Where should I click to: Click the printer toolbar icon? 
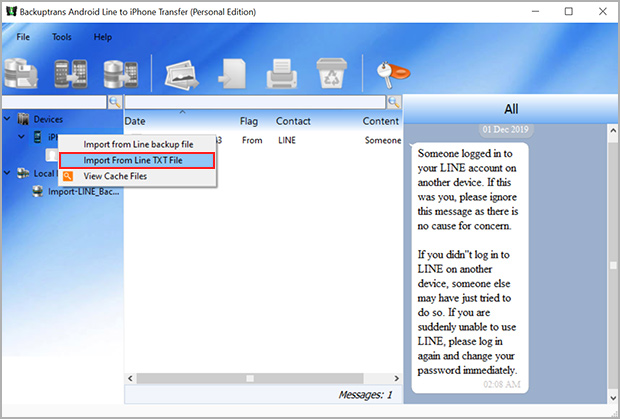281,72
